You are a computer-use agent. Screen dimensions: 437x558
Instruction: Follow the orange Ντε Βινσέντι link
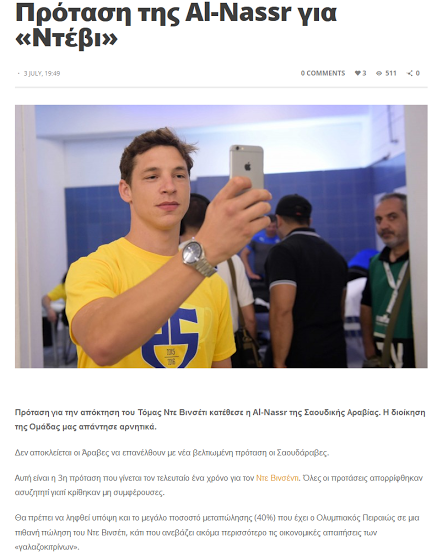[277, 478]
